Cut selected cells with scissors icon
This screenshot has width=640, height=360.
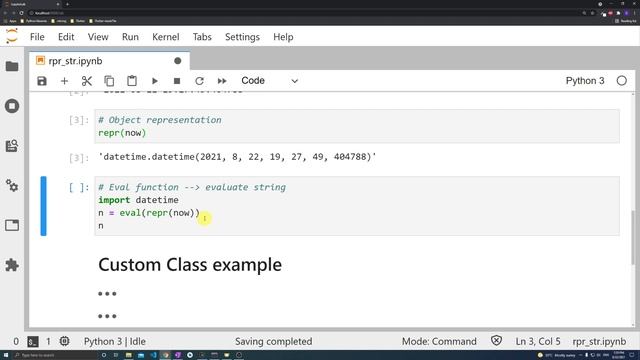click(87, 81)
